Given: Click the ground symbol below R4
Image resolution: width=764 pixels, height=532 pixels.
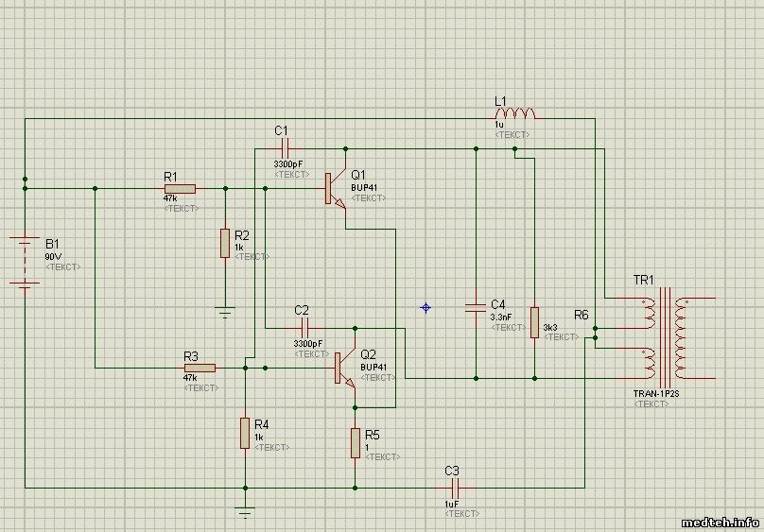Looking at the screenshot, I should (245, 513).
